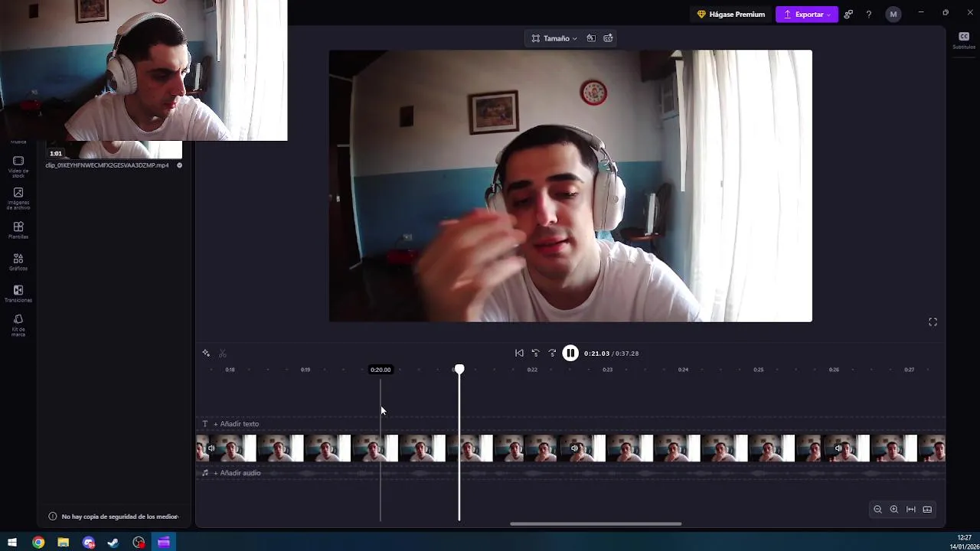This screenshot has width=980, height=551.
Task: Click the background removal icon next to Tamaño
Action: (x=591, y=38)
